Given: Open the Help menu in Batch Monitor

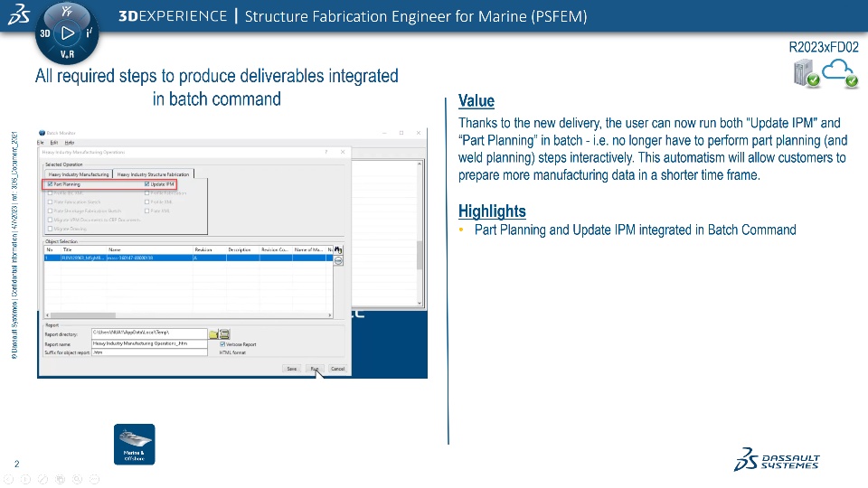Looking at the screenshot, I should (x=70, y=143).
